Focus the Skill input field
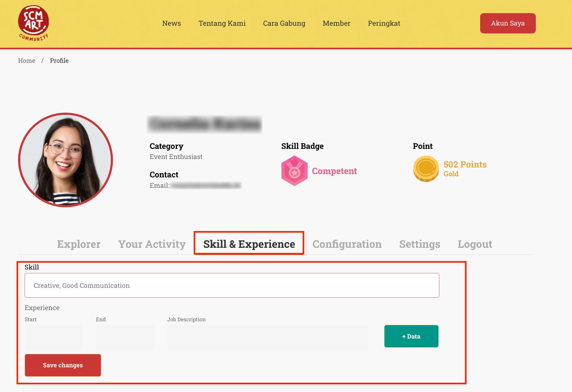572x392 pixels. coord(232,285)
